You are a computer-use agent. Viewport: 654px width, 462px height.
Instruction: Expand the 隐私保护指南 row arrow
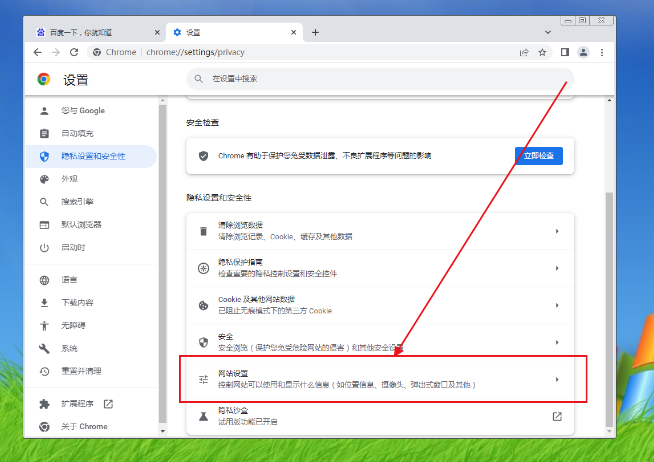[x=557, y=268]
